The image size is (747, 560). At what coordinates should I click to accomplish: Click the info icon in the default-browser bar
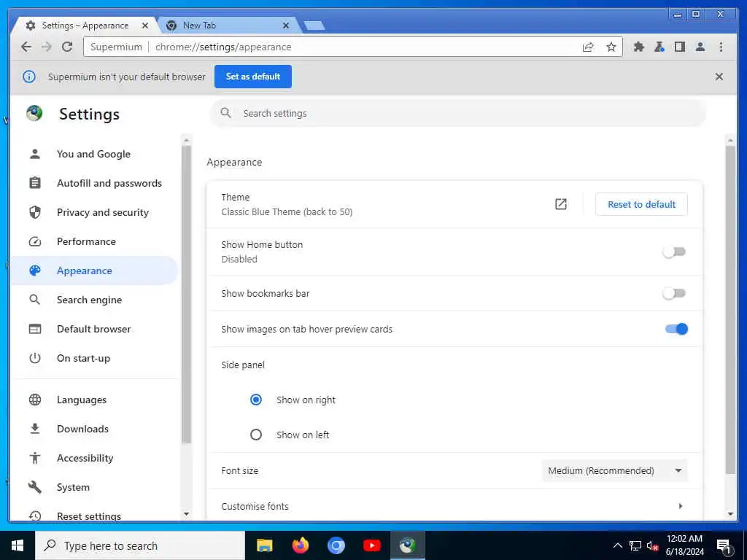pyautogui.click(x=29, y=77)
